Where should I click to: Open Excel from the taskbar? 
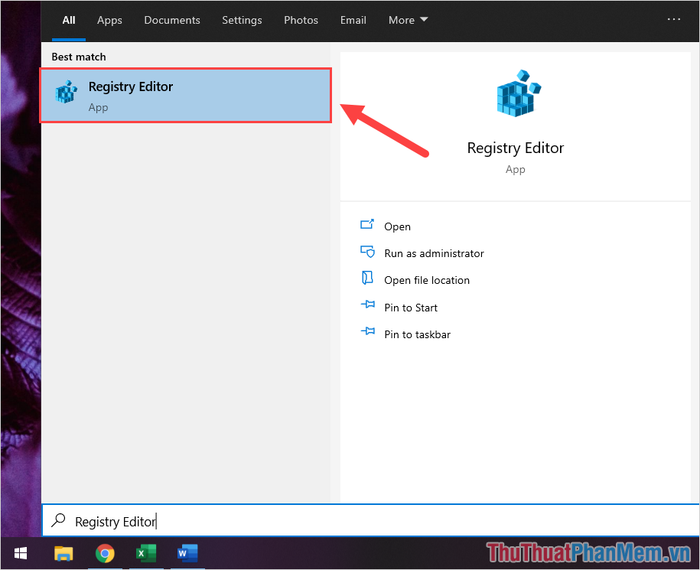coord(146,553)
